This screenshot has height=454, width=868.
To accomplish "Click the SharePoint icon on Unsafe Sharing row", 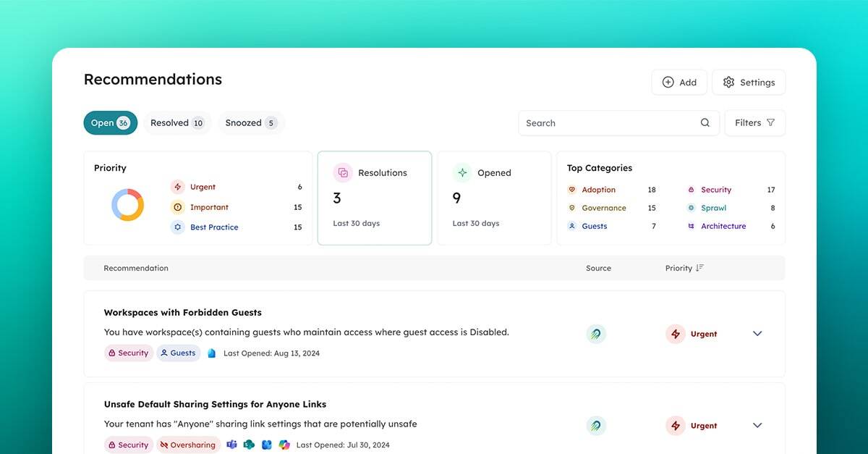I will 249,445.
